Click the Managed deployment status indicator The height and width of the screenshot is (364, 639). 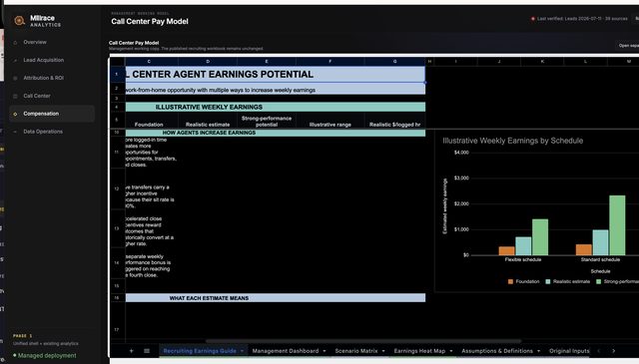pos(44,355)
